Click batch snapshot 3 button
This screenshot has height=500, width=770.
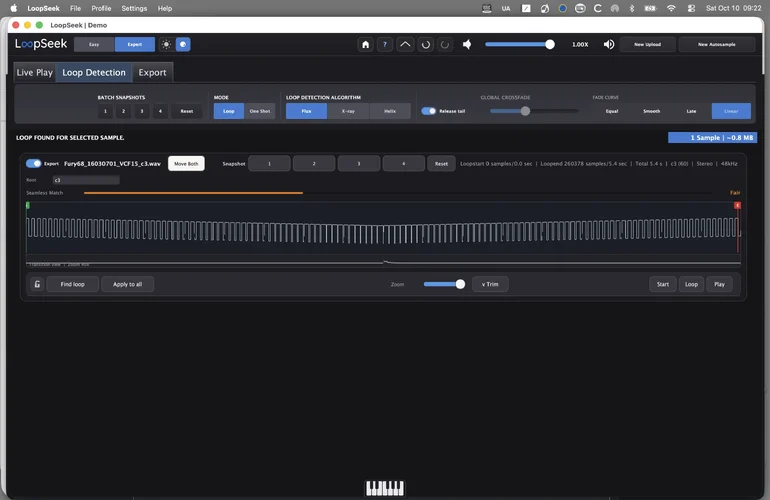pyautogui.click(x=142, y=111)
